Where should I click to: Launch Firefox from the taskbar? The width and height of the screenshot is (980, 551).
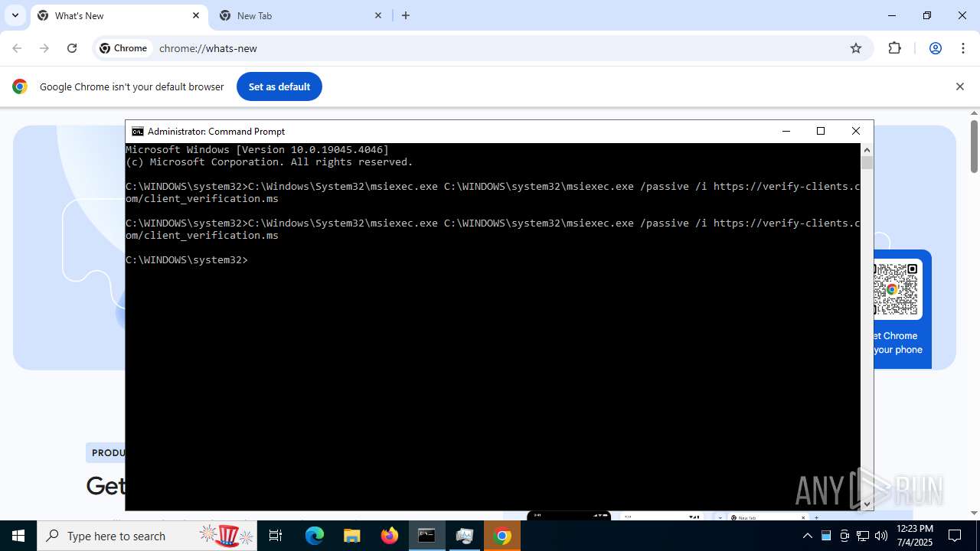coord(390,536)
